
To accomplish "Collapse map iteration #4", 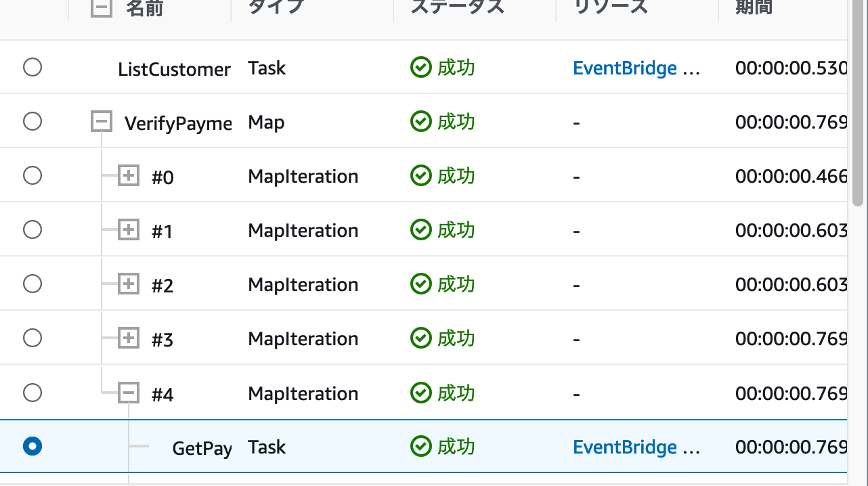I will point(129,393).
